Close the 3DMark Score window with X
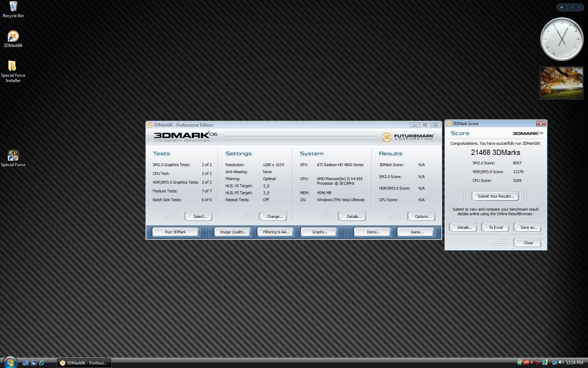The width and height of the screenshot is (588, 368). [x=541, y=123]
